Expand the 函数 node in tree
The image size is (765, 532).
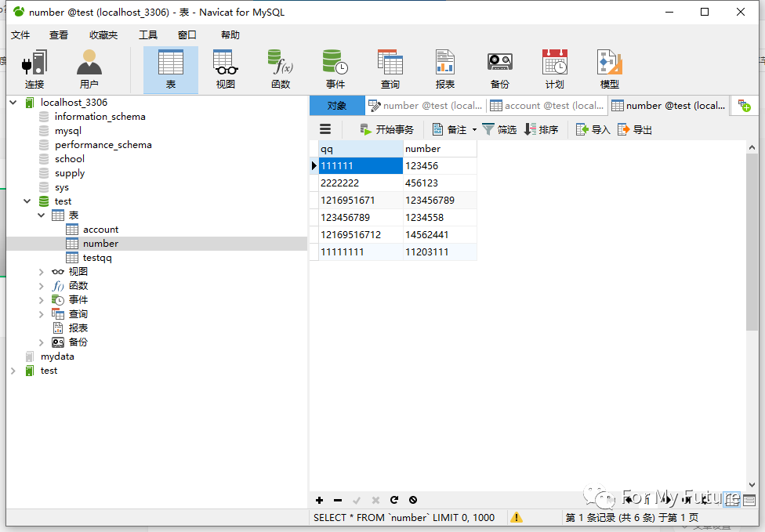pyautogui.click(x=42, y=286)
